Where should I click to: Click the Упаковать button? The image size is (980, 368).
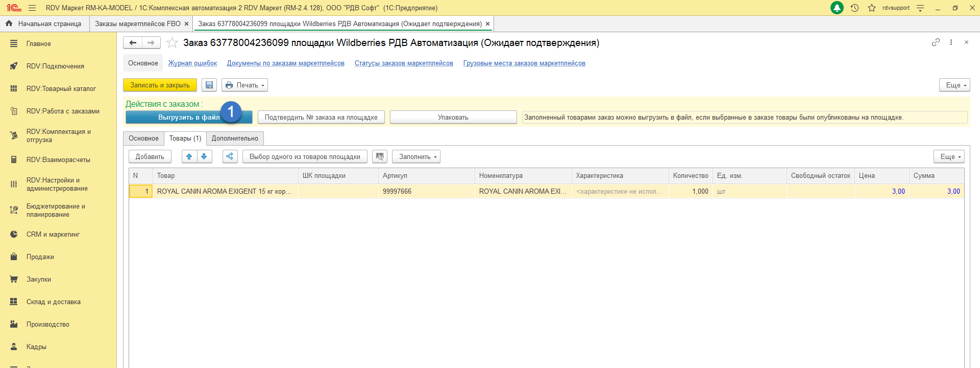click(x=453, y=117)
